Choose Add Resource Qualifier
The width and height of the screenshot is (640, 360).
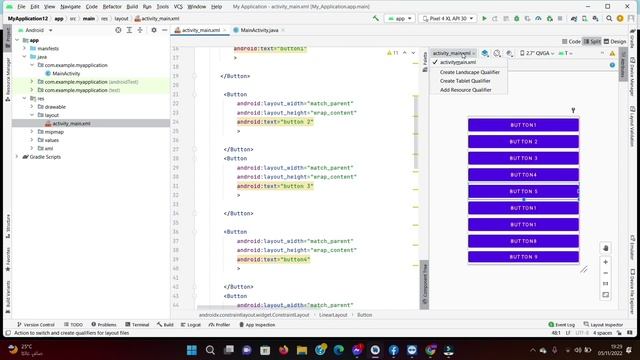(465, 90)
